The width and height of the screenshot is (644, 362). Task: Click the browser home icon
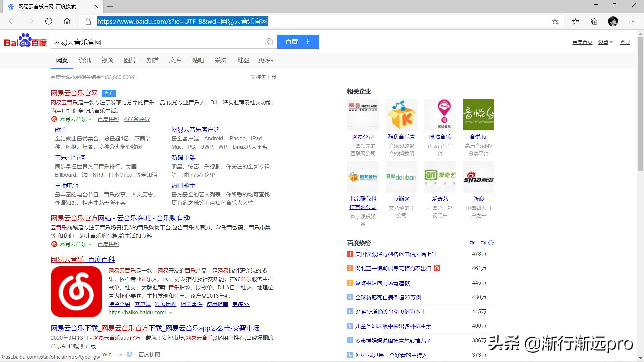pyautogui.click(x=67, y=21)
